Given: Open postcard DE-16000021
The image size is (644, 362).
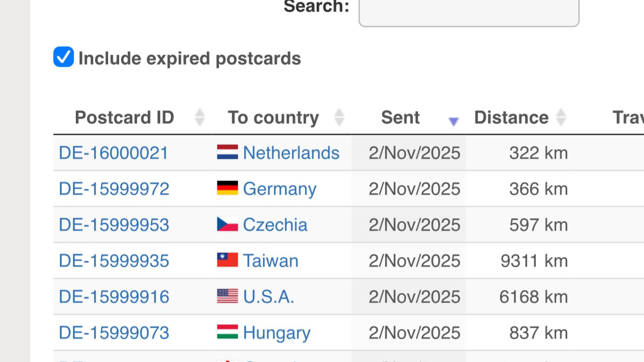Looking at the screenshot, I should pos(113,153).
